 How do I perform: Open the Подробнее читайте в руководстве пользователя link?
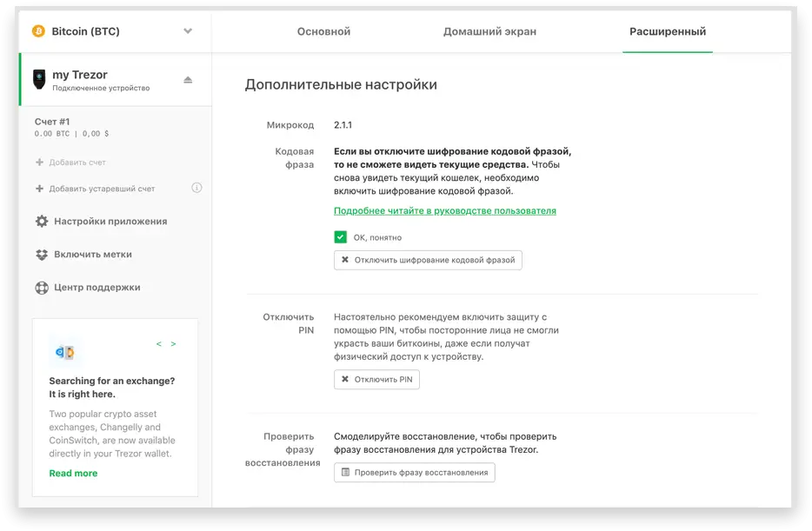(x=444, y=211)
